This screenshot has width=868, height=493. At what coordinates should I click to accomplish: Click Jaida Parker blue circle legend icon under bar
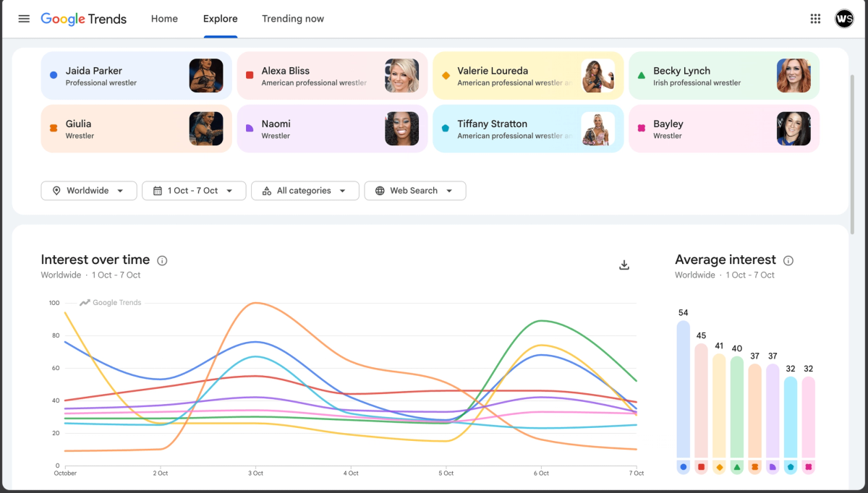[x=684, y=467]
